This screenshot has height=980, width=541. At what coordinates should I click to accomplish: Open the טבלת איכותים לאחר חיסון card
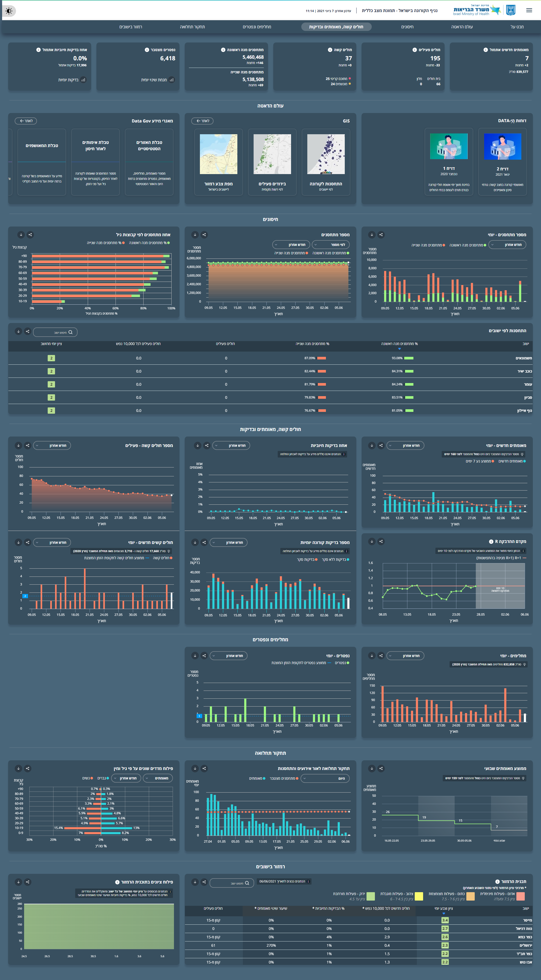click(95, 162)
